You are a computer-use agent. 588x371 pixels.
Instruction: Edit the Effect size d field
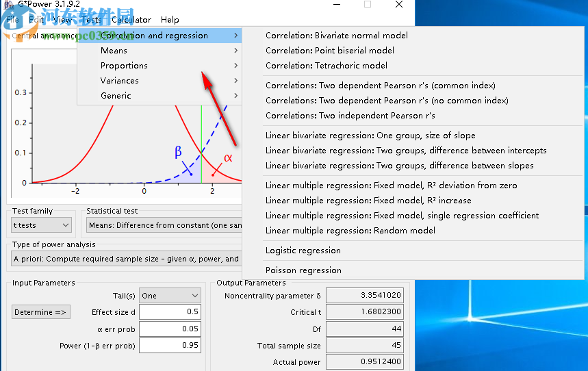[170, 311]
